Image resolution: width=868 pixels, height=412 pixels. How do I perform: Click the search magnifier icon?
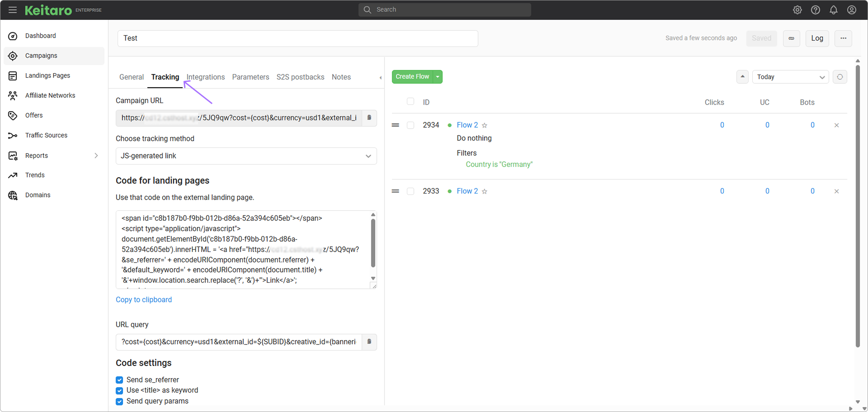pos(367,10)
